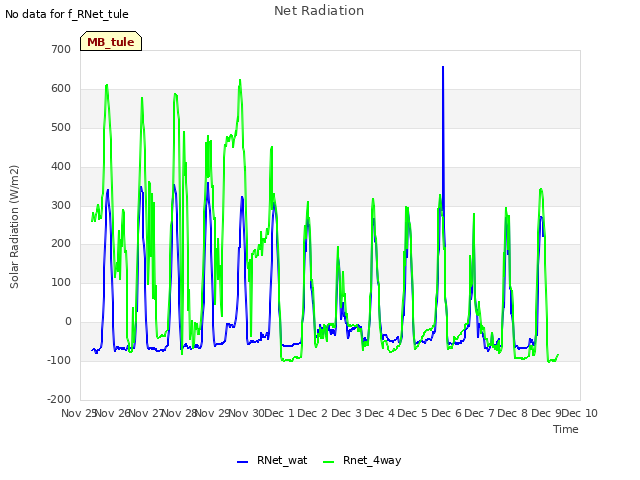Click the Net Radiation chart title
640x480 pixels.
(319, 11)
